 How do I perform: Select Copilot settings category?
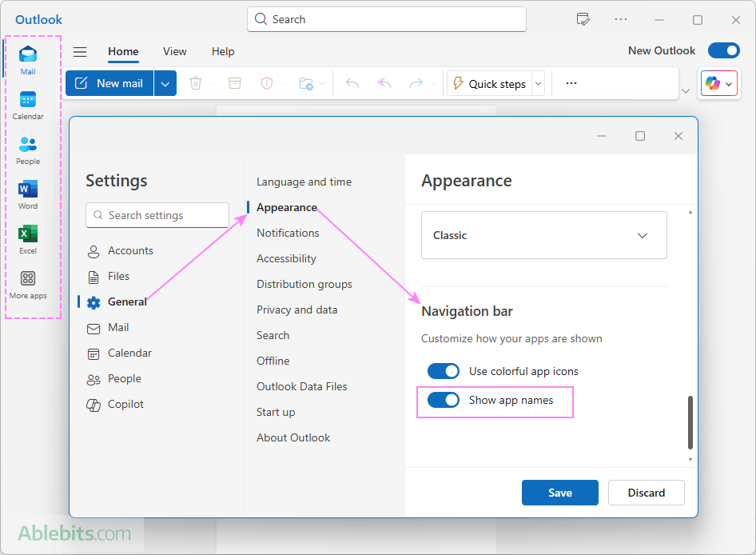[115, 405]
